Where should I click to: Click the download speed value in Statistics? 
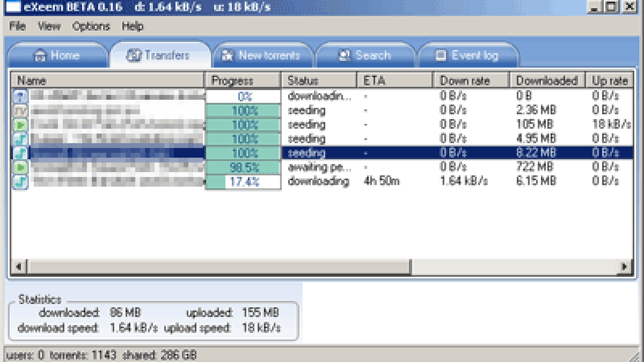(134, 328)
